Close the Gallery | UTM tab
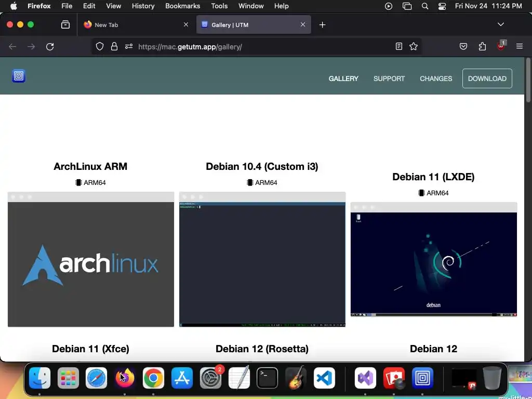Viewport: 532px width, 399px height. [303, 24]
